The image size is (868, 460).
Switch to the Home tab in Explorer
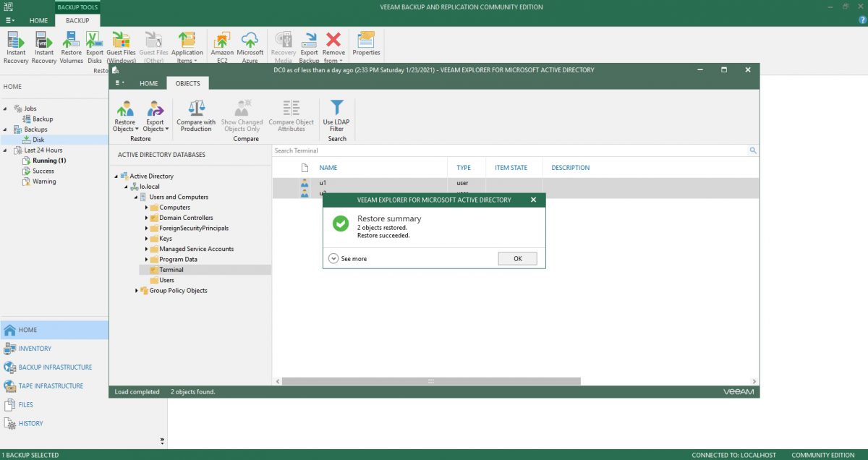pyautogui.click(x=148, y=83)
